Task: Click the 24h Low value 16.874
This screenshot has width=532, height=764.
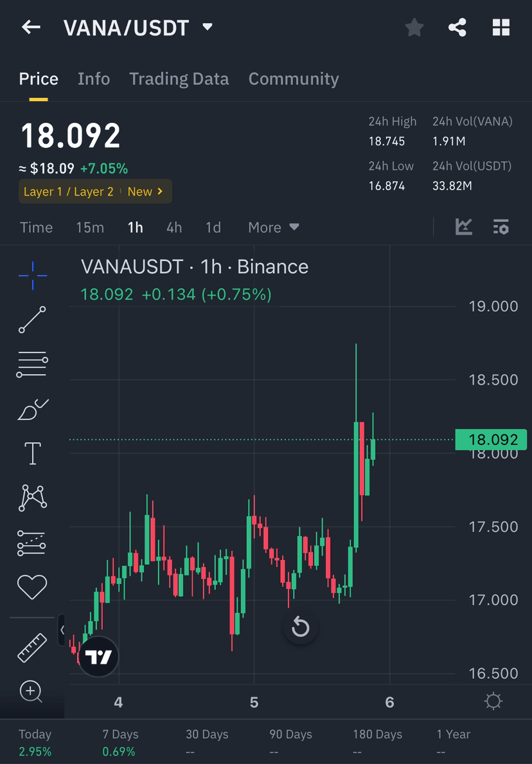Action: coord(387,186)
